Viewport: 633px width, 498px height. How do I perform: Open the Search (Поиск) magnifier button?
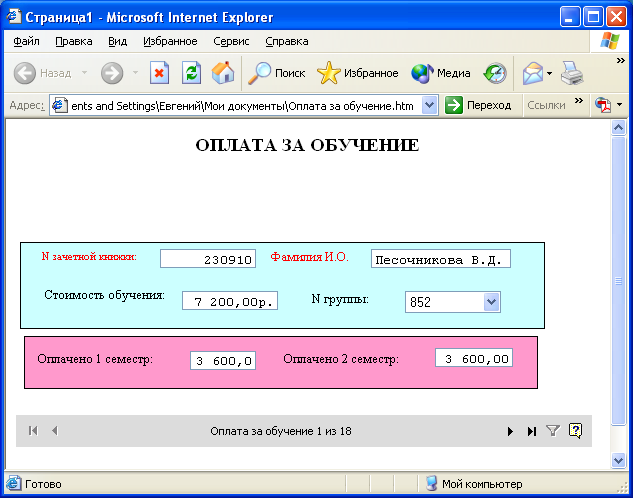pos(277,73)
